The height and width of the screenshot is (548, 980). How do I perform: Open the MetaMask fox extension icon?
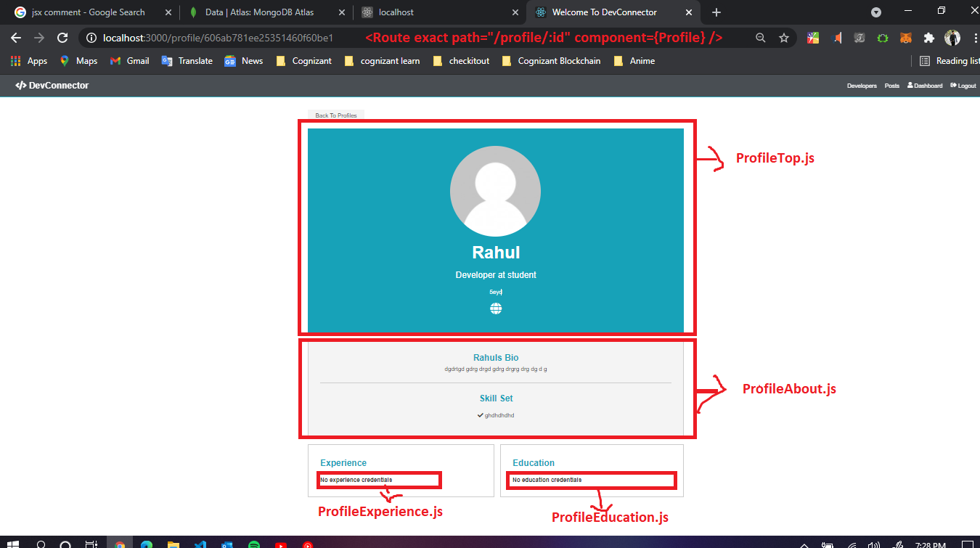point(907,37)
